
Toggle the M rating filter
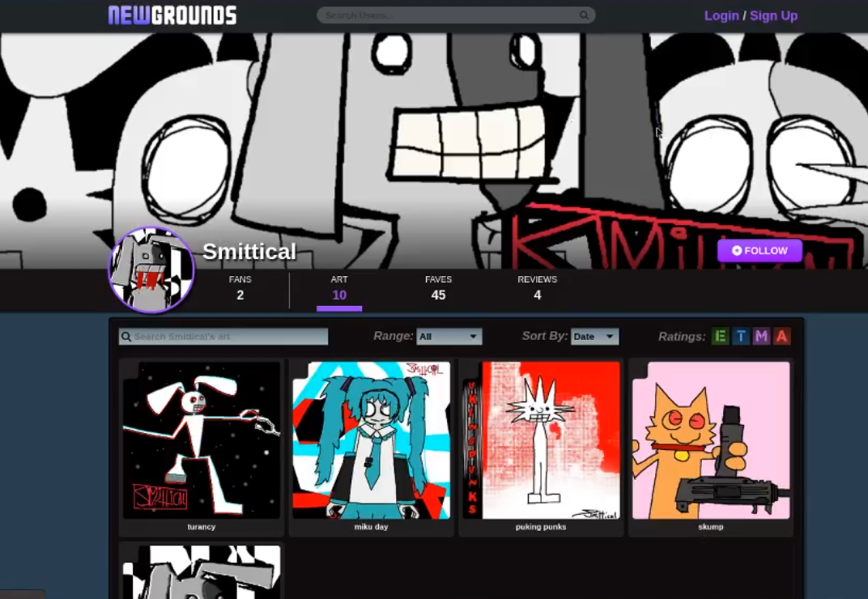click(x=761, y=337)
